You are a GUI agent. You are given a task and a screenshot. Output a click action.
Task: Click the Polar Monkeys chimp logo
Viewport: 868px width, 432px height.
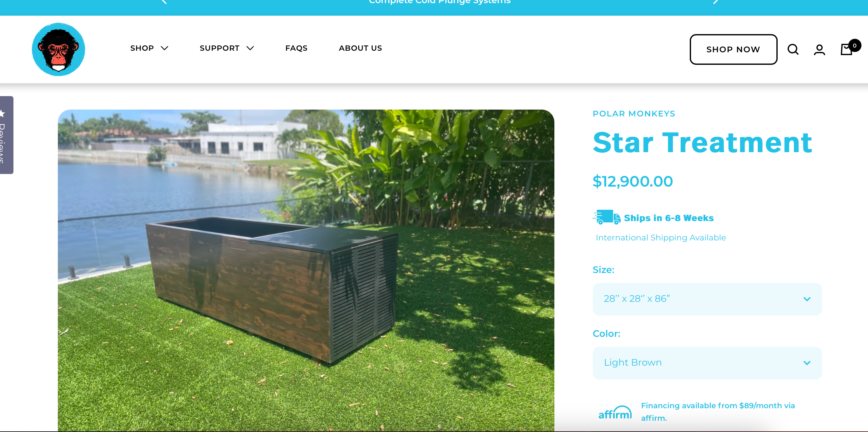click(58, 49)
